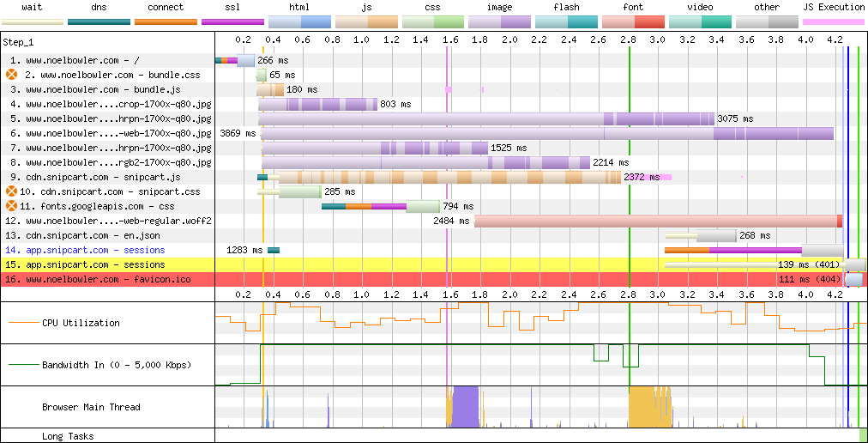Click the long pink woff2 font download bar
The width and height of the screenshot is (868, 443).
658,221
